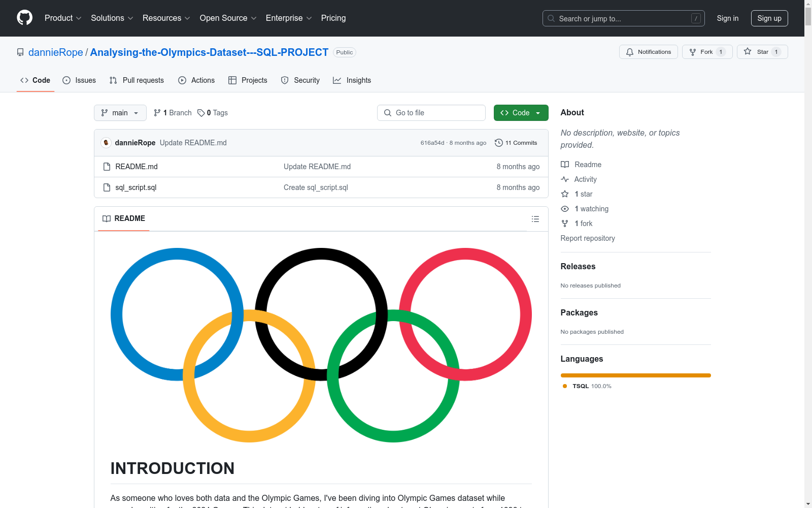The width and height of the screenshot is (812, 508).
Task: Open the GitHub home logo
Action: coord(24,18)
